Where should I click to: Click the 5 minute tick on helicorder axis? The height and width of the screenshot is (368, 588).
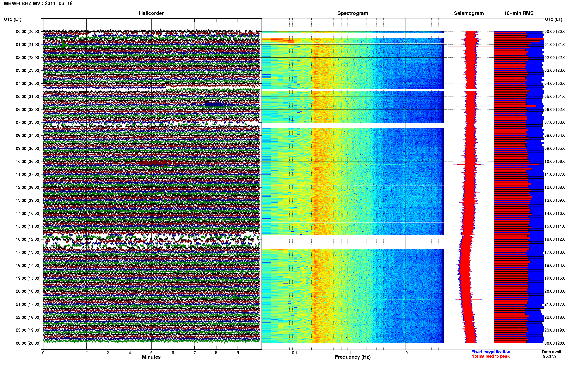click(x=151, y=353)
